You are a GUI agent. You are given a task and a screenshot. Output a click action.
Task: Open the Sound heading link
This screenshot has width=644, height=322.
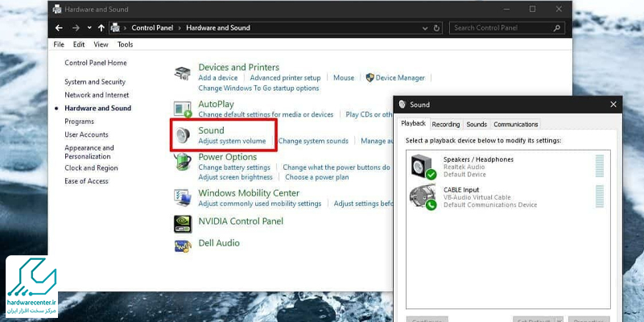211,130
